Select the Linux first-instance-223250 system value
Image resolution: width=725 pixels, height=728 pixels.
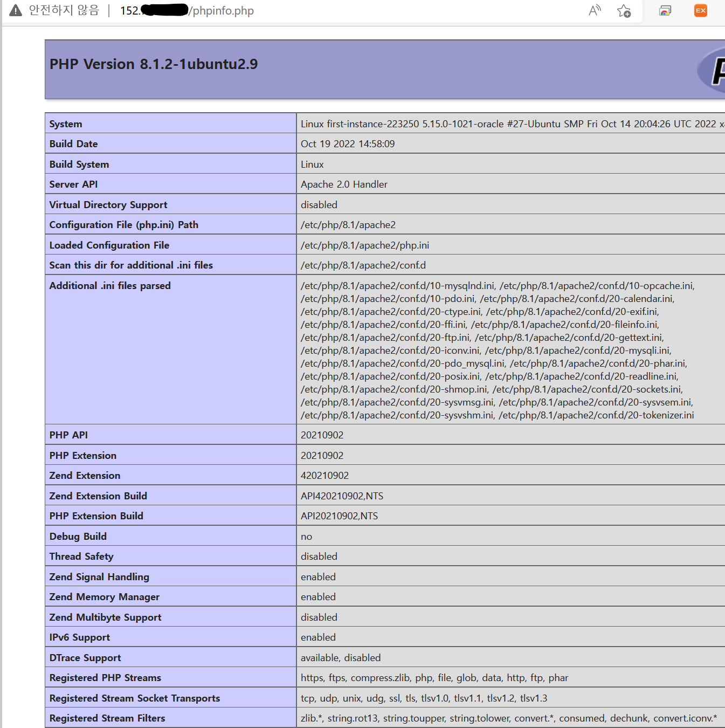[x=513, y=124]
